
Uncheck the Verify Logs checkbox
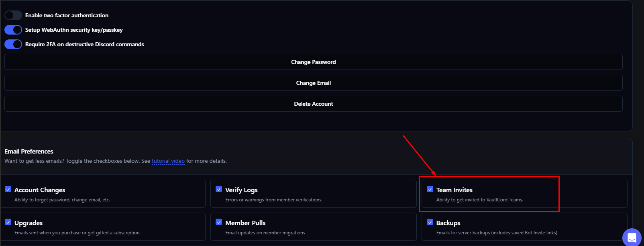[219, 189]
